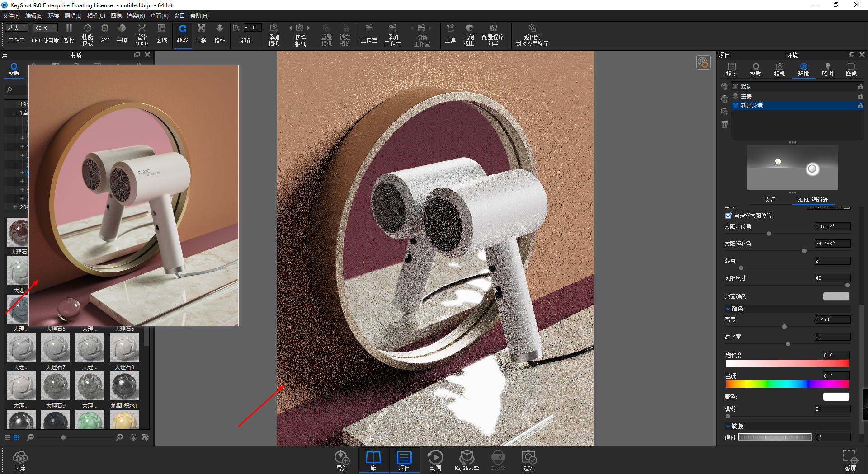Collapse the 1 folder in library tree

pos(14,113)
